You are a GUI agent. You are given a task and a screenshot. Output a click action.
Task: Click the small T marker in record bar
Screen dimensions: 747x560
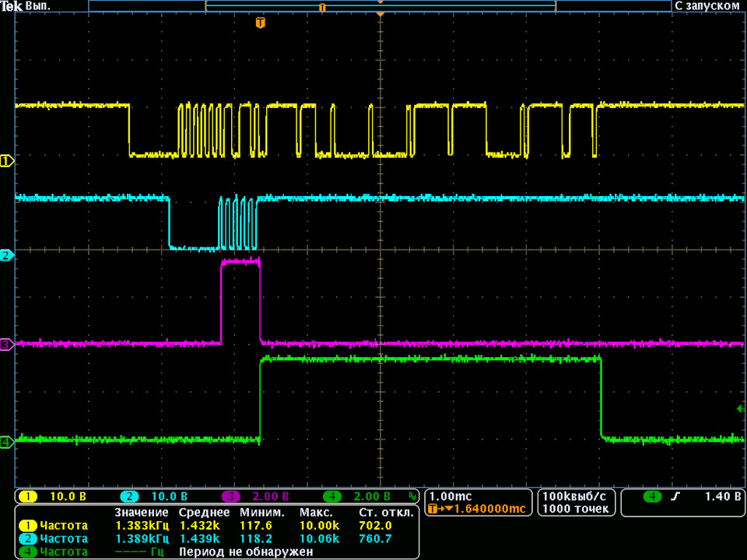pos(322,8)
